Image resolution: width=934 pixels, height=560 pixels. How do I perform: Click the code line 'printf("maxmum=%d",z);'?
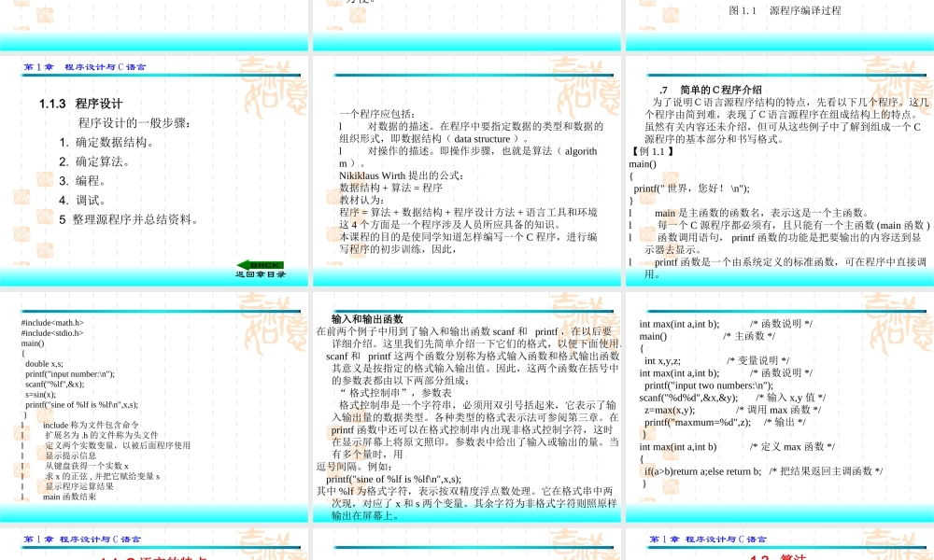coord(698,423)
